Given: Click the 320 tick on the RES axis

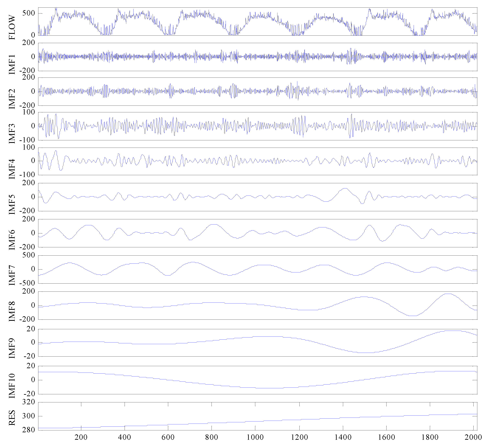Looking at the screenshot, I should click(x=29, y=402).
